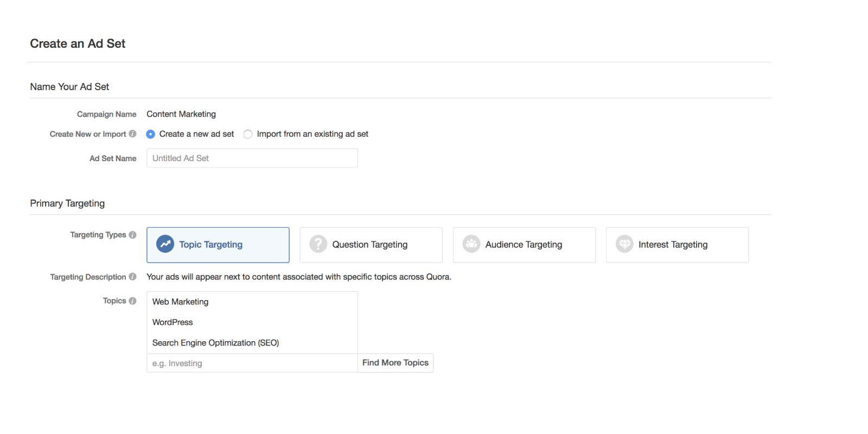Switch to Question Targeting type
The height and width of the screenshot is (434, 868).
pyautogui.click(x=371, y=245)
